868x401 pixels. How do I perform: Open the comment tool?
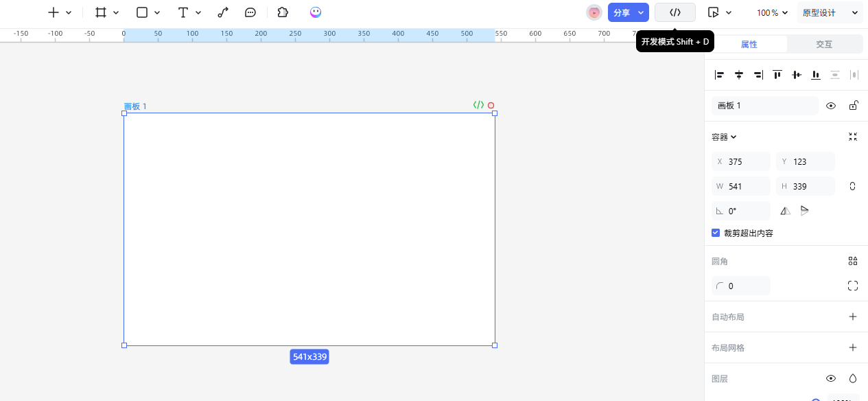click(x=250, y=12)
